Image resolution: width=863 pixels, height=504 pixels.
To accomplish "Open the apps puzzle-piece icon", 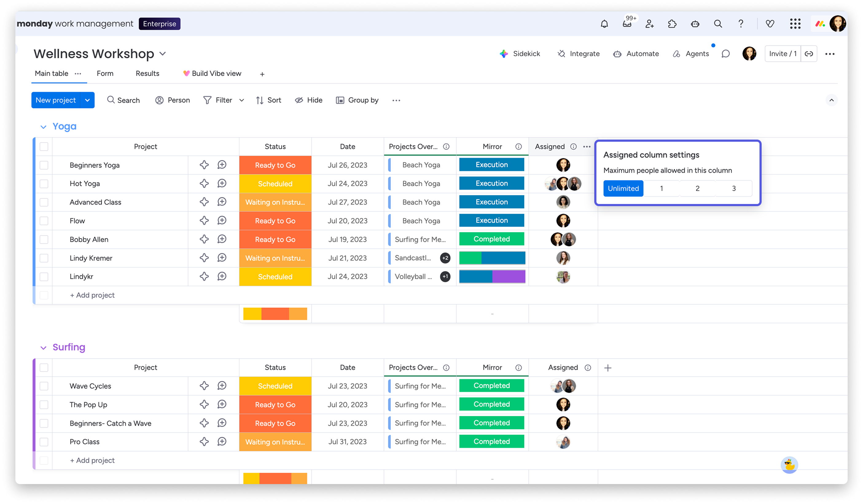I will (672, 24).
